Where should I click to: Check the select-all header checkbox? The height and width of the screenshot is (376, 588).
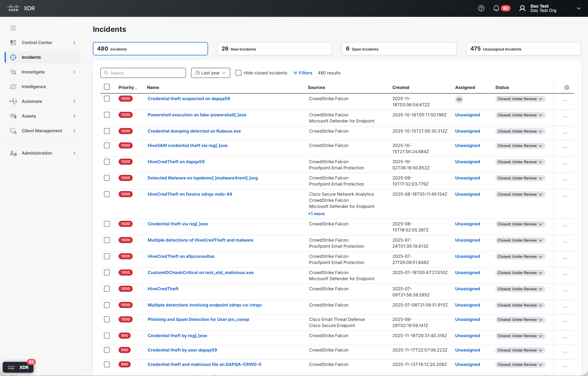pos(107,87)
